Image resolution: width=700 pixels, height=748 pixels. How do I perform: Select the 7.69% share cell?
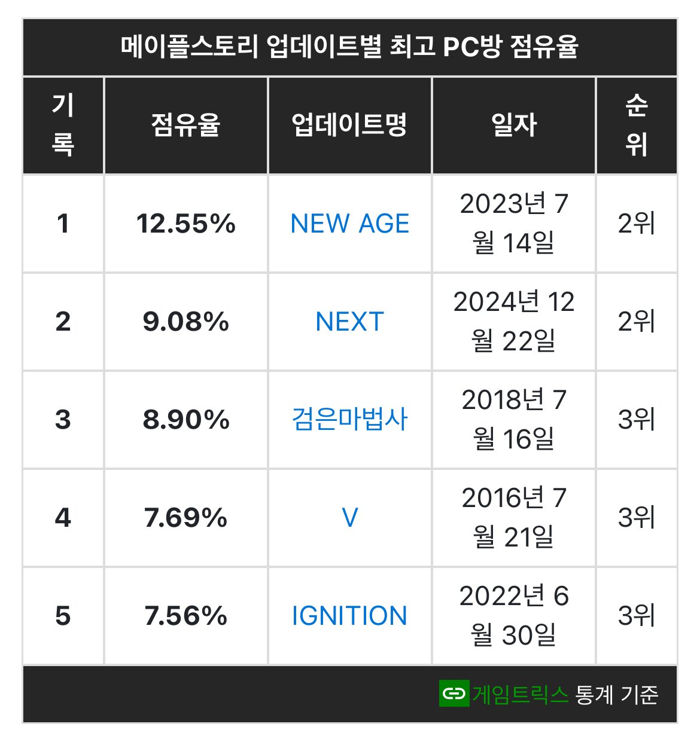pyautogui.click(x=186, y=517)
